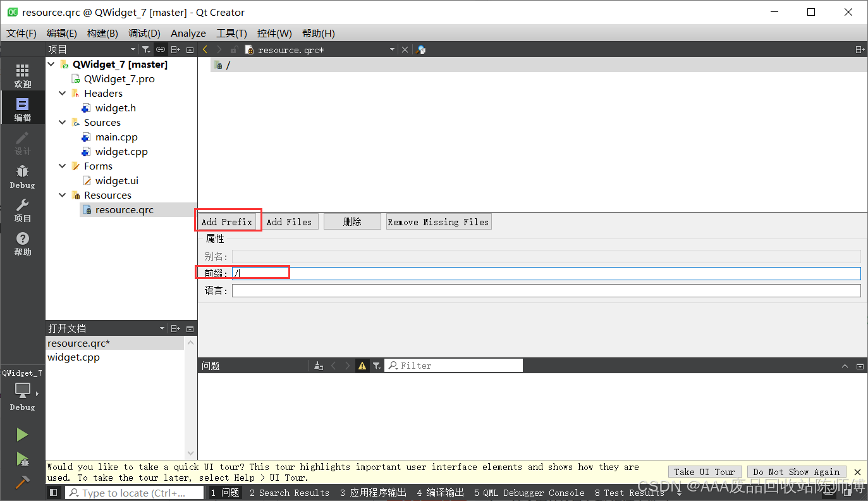Build the project with the hammer icon
The height and width of the screenshot is (501, 868).
click(22, 482)
